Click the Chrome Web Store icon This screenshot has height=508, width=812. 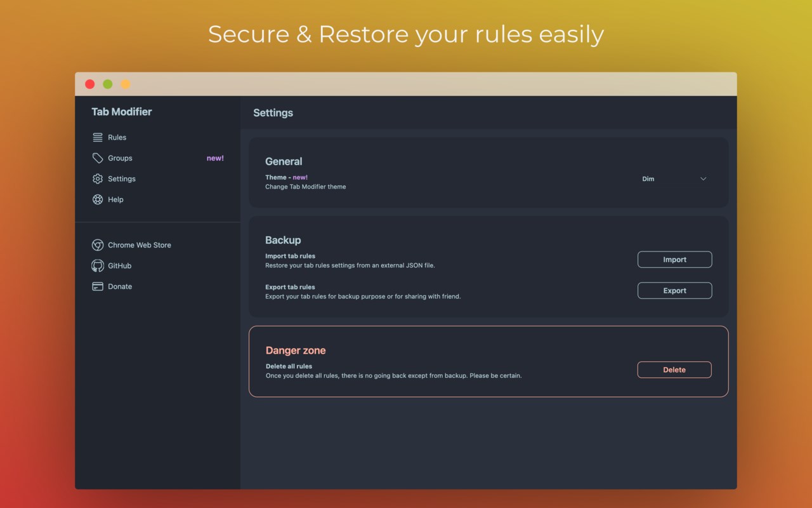pos(98,245)
